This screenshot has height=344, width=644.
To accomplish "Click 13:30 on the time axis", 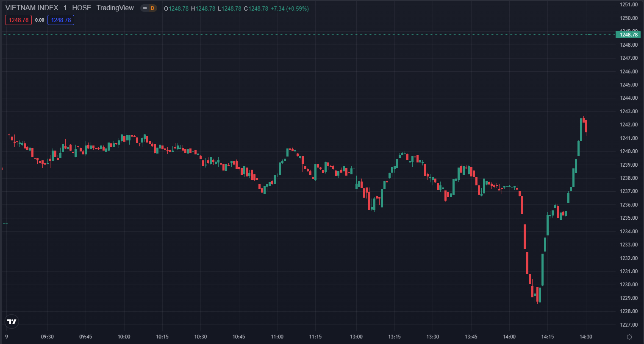I will [433, 337].
